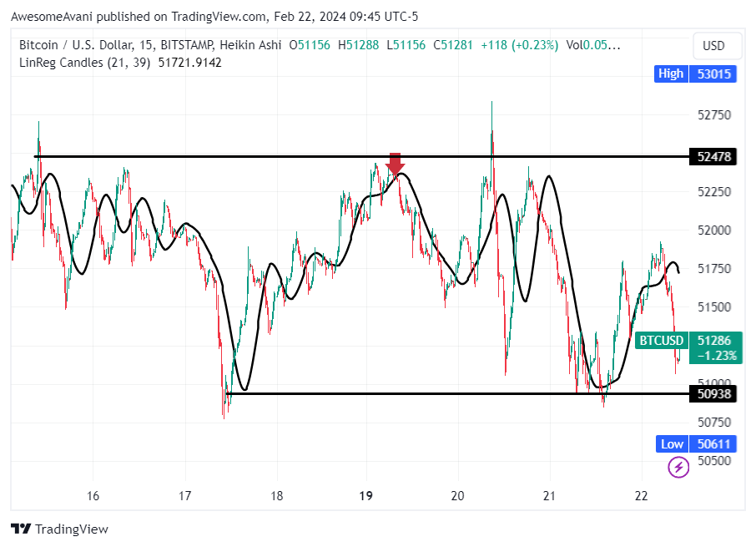Click the 51750 price axis label
The height and width of the screenshot is (547, 756).
click(x=714, y=269)
